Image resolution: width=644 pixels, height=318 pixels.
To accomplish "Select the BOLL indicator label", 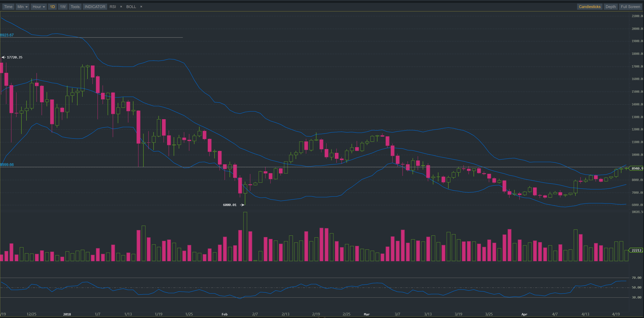I will click(x=131, y=7).
